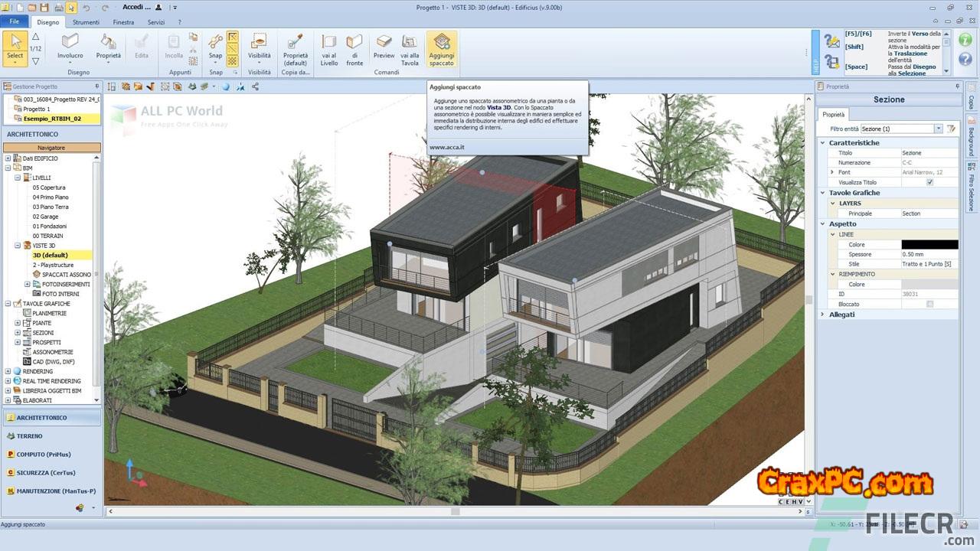Switch to the Servizi ribbon tab

[x=156, y=22]
